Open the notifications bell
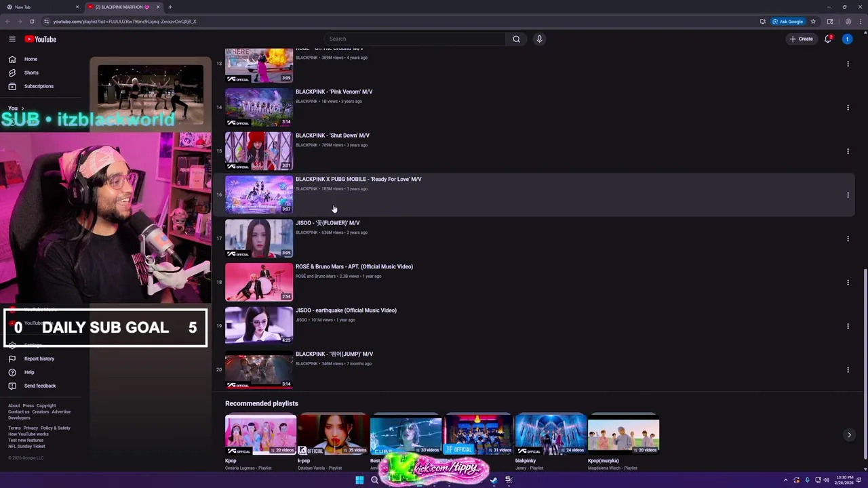 pyautogui.click(x=828, y=39)
